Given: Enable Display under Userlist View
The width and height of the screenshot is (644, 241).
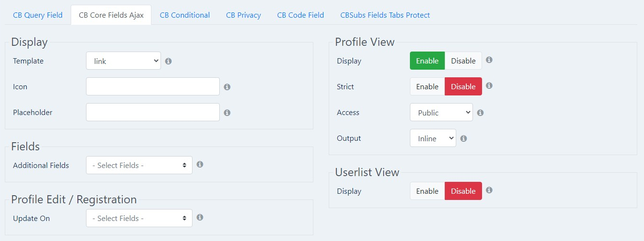Looking at the screenshot, I should click(x=427, y=191).
